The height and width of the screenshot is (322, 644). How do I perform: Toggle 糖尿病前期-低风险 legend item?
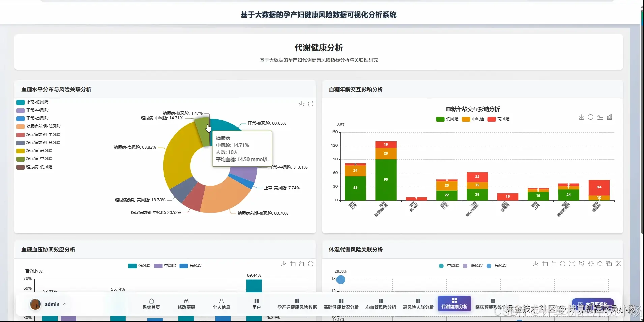click(38, 126)
